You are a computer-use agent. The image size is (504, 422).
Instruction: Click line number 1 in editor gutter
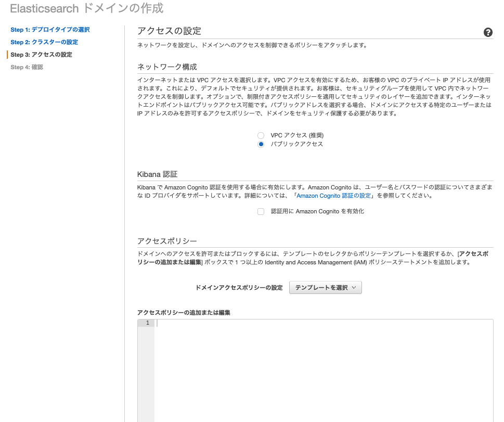point(148,323)
